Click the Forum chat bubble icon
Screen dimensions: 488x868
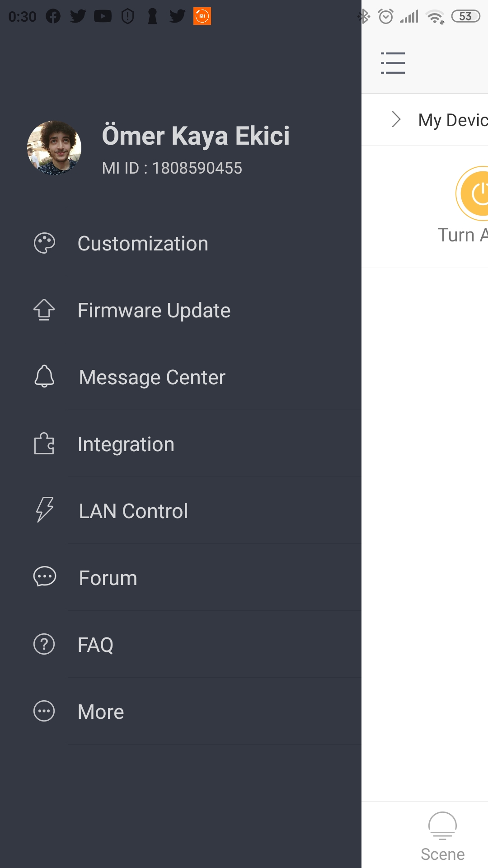point(44,577)
